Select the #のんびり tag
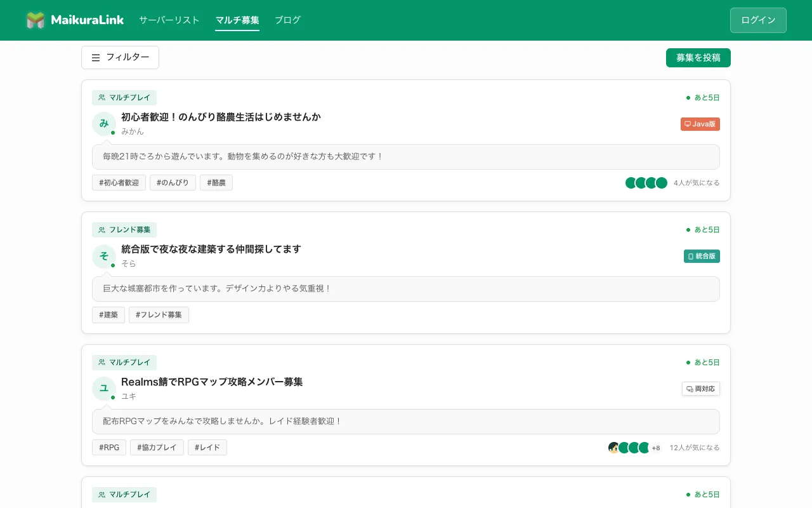 pyautogui.click(x=173, y=183)
